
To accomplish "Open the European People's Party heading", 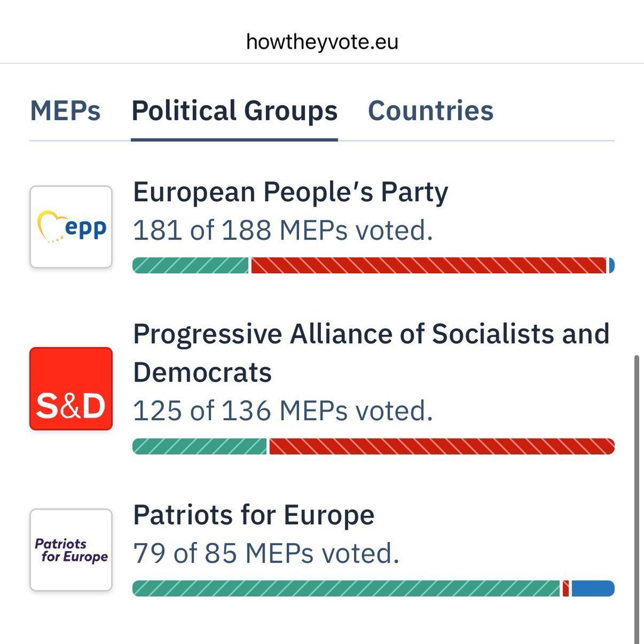I will 290,192.
